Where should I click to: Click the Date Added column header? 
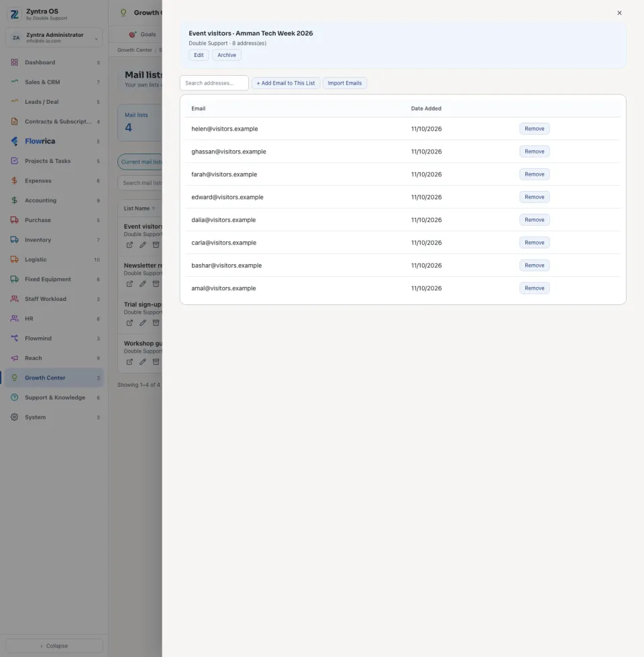(426, 109)
